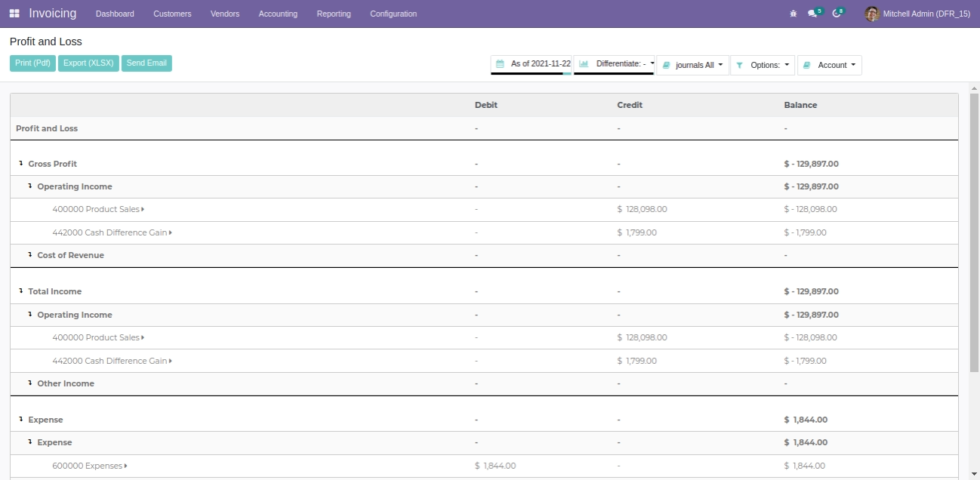
Task: Open the Reporting menu
Action: point(333,14)
